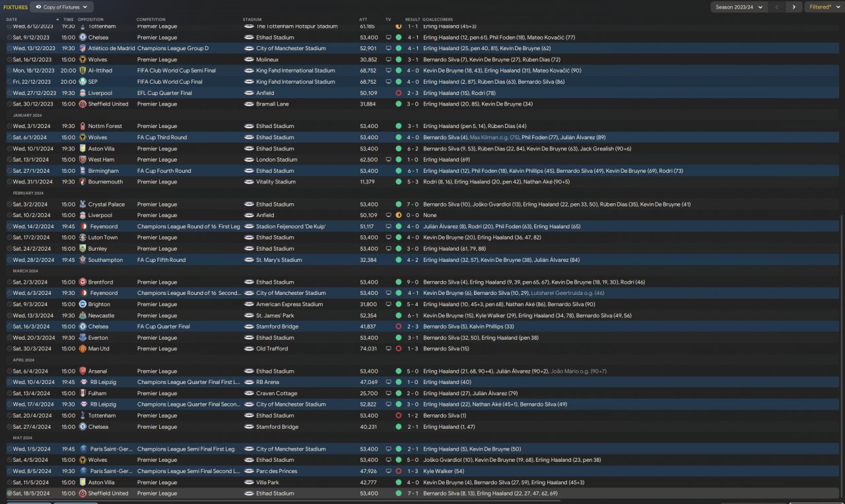
Task: Tick the row selector for Sat, 6/4/2024
Action: pyautogui.click(x=9, y=371)
